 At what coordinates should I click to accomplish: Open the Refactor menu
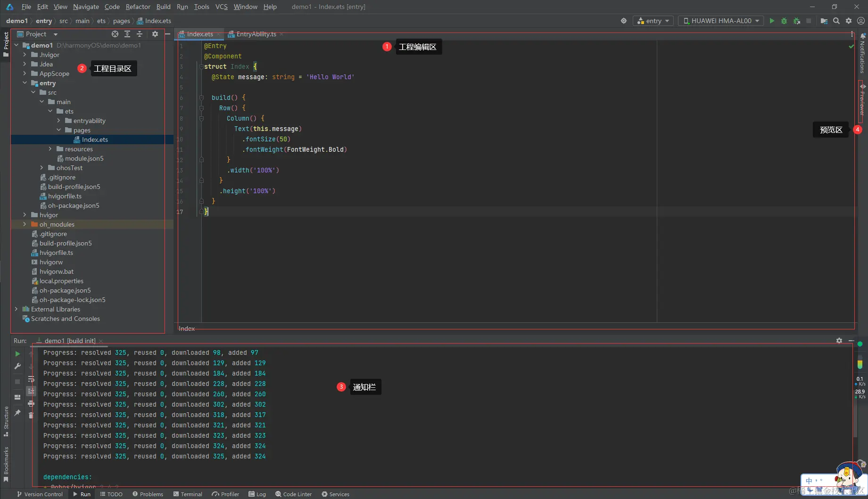138,7
